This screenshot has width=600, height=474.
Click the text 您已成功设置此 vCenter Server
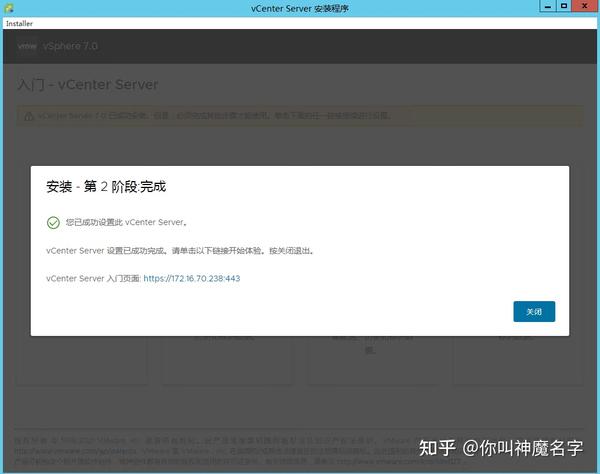coord(126,222)
